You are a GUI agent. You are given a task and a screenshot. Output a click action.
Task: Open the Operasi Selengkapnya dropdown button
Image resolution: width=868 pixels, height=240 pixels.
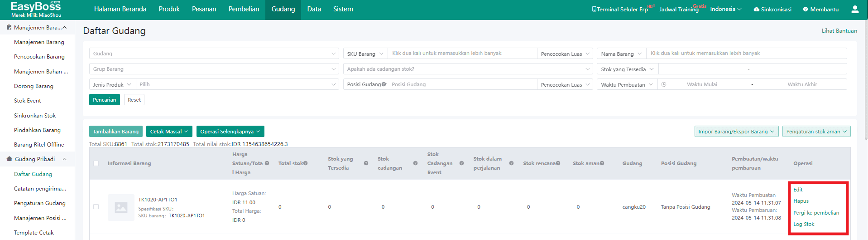point(230,132)
